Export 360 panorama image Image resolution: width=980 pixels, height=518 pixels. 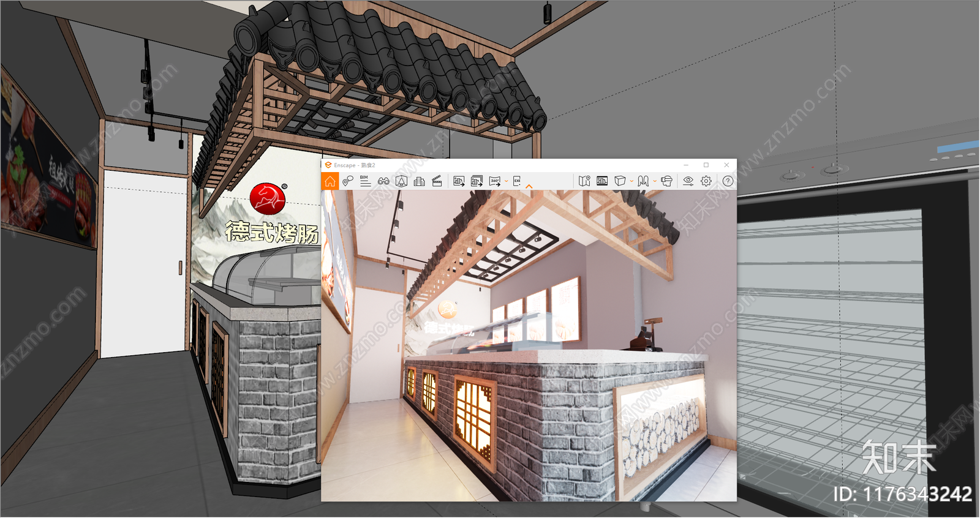pos(495,181)
